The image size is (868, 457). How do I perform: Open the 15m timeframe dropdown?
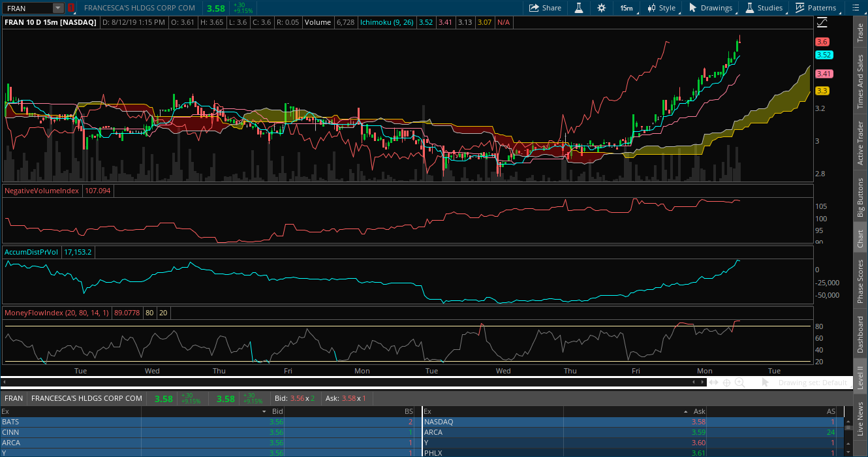tap(626, 8)
